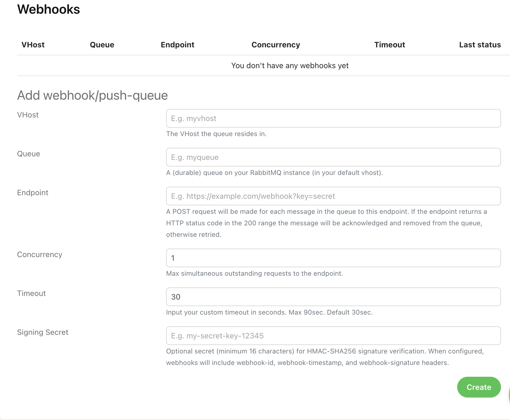The width and height of the screenshot is (510, 420).
Task: Click the Queue column header in table
Action: tap(102, 45)
